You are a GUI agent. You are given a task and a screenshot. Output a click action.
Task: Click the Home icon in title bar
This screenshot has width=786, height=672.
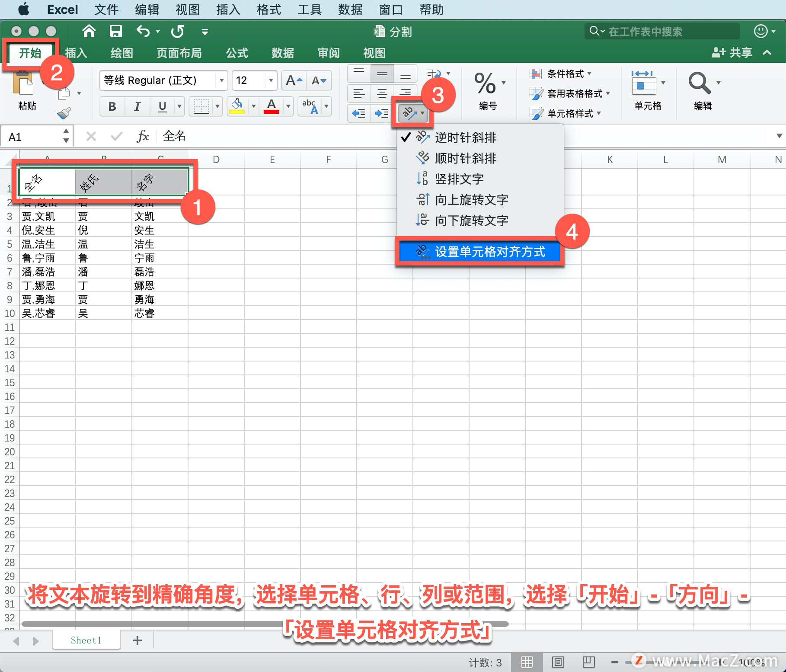point(89,31)
